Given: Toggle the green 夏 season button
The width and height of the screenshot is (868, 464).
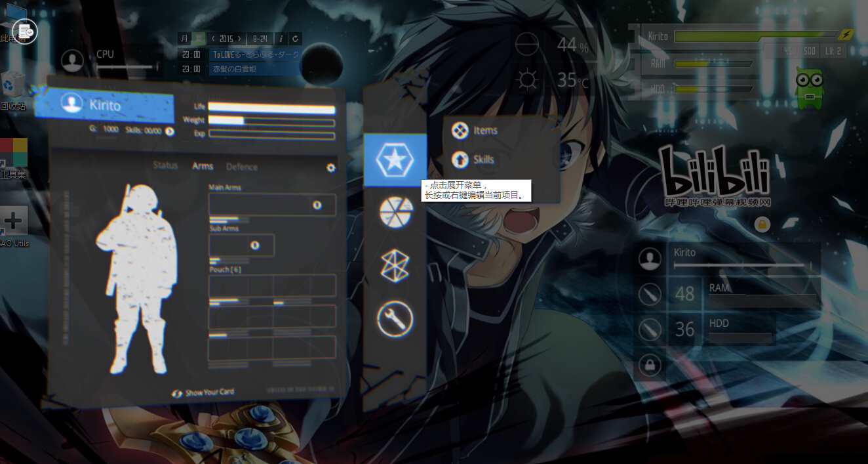Looking at the screenshot, I should click(x=199, y=39).
